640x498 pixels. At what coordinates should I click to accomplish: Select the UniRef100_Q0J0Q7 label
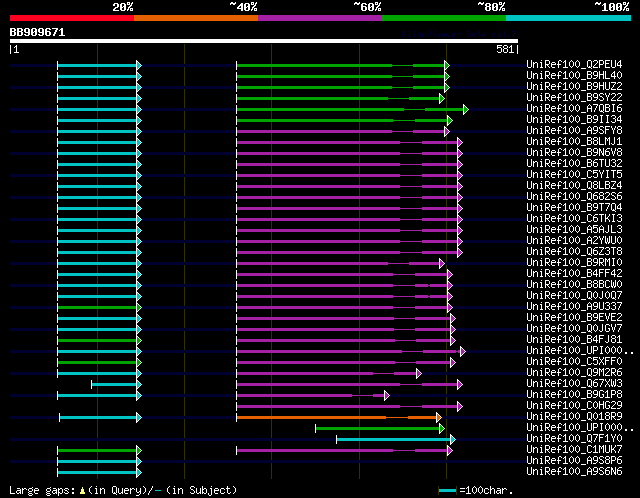point(574,296)
